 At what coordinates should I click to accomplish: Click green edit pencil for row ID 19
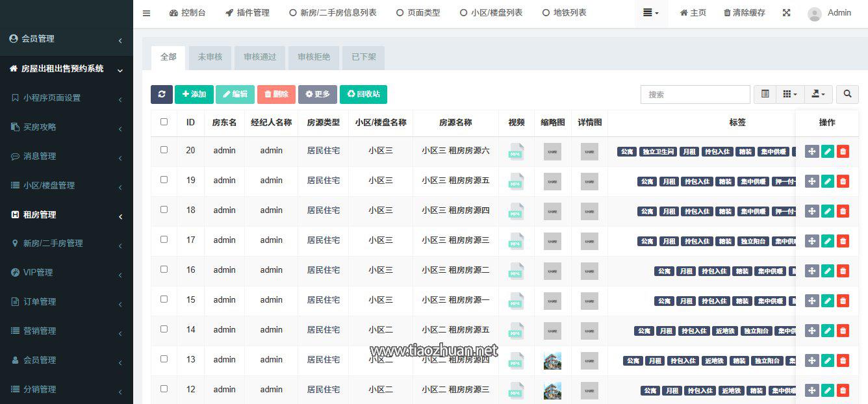(827, 181)
